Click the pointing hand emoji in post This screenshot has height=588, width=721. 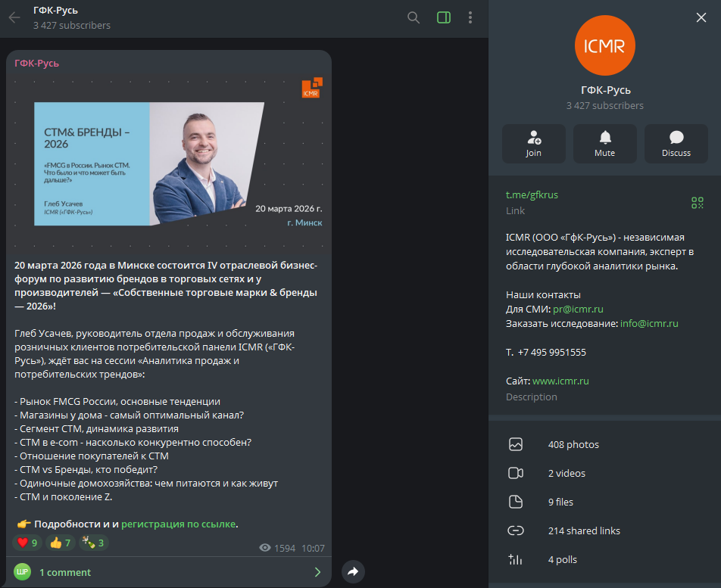point(24,524)
